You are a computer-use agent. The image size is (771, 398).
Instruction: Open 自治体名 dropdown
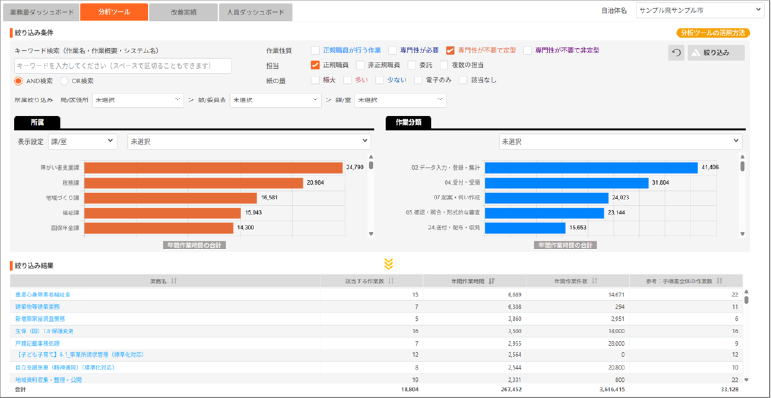(700, 10)
